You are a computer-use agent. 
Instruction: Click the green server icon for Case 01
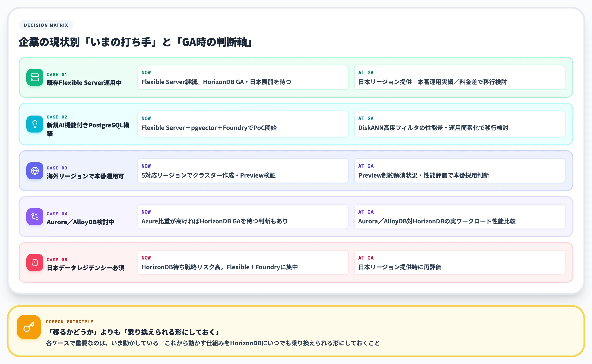click(35, 77)
